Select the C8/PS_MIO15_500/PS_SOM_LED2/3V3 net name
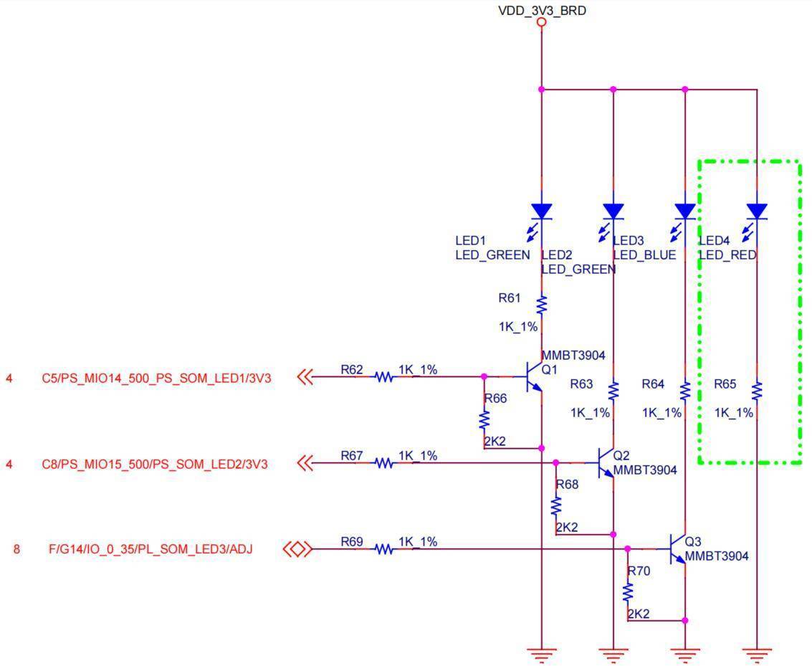The image size is (812, 666). pyautogui.click(x=155, y=464)
